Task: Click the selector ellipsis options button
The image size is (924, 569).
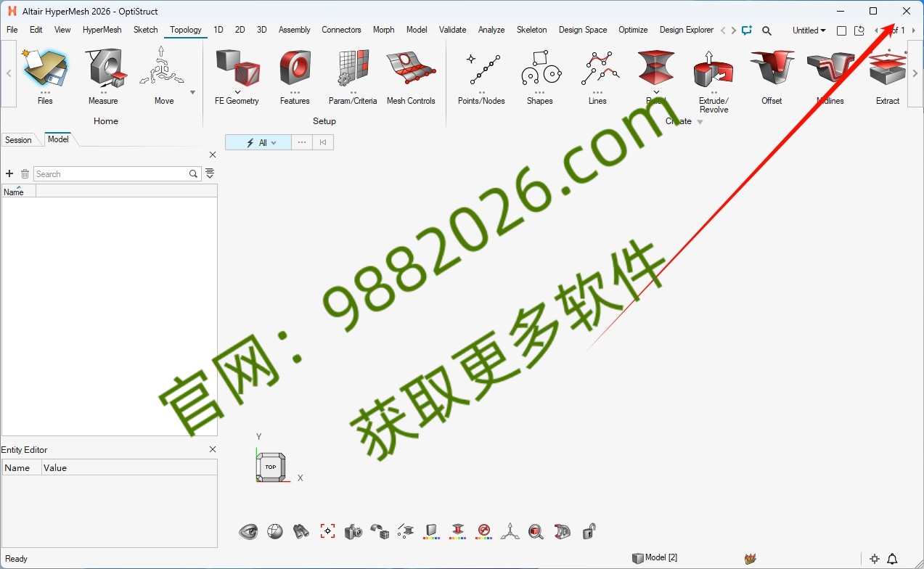Action: click(x=302, y=143)
